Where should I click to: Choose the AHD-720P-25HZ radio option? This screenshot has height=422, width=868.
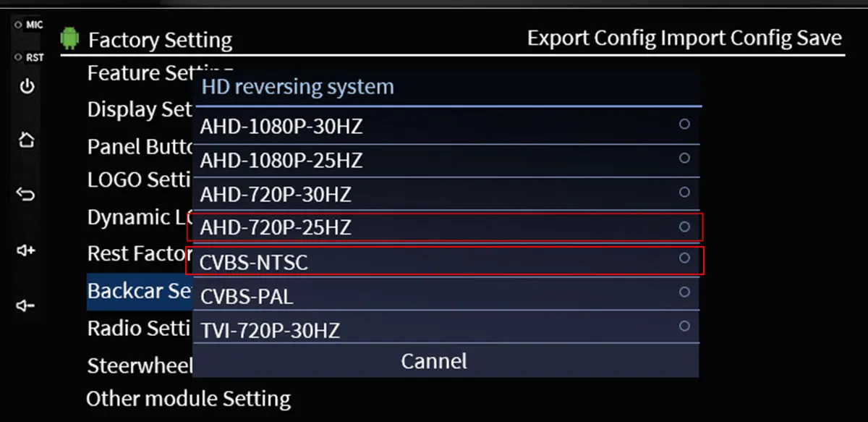tap(684, 227)
